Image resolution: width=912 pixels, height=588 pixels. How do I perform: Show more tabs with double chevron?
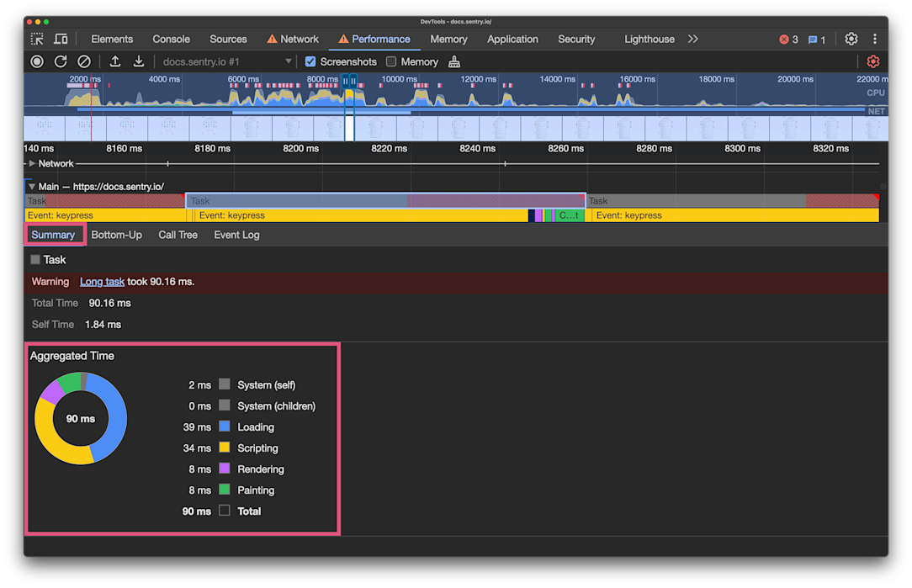tap(692, 39)
